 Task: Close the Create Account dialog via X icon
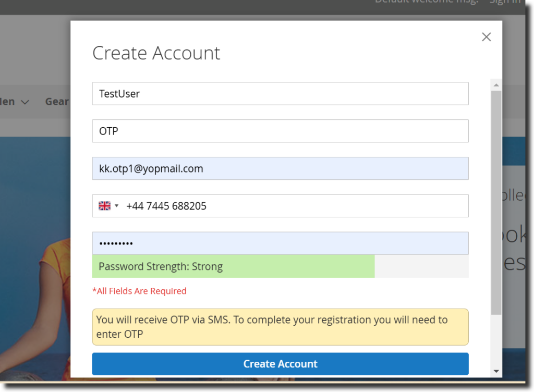tap(486, 36)
